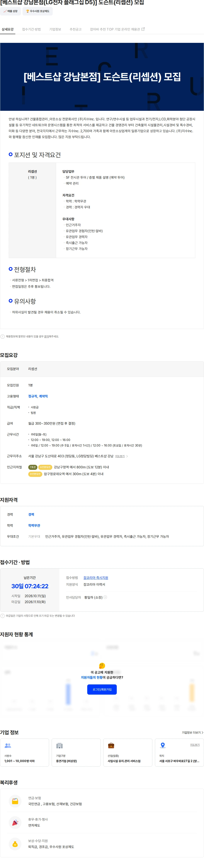
Task: Switch to the 접수기간·방법 tab
Action: pyautogui.click(x=31, y=29)
